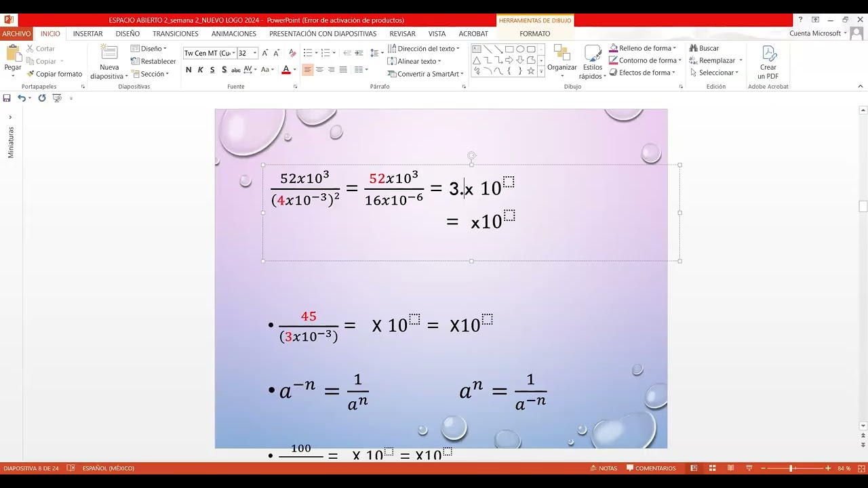Click Buscar find button
868x488 pixels.
704,48
